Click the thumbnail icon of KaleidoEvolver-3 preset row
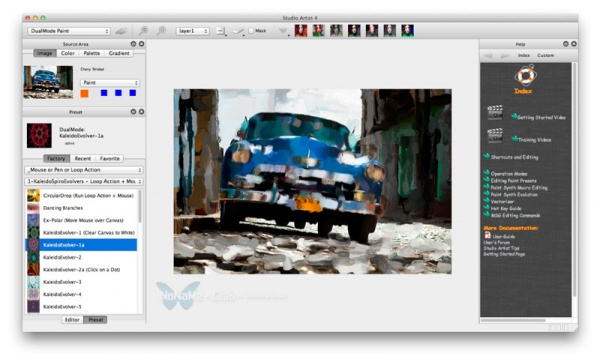Viewport: 600px width, 362px height. pyautogui.click(x=33, y=282)
